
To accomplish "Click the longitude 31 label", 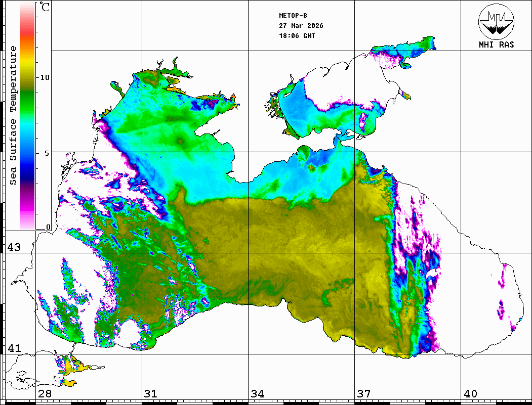I will (x=150, y=394).
